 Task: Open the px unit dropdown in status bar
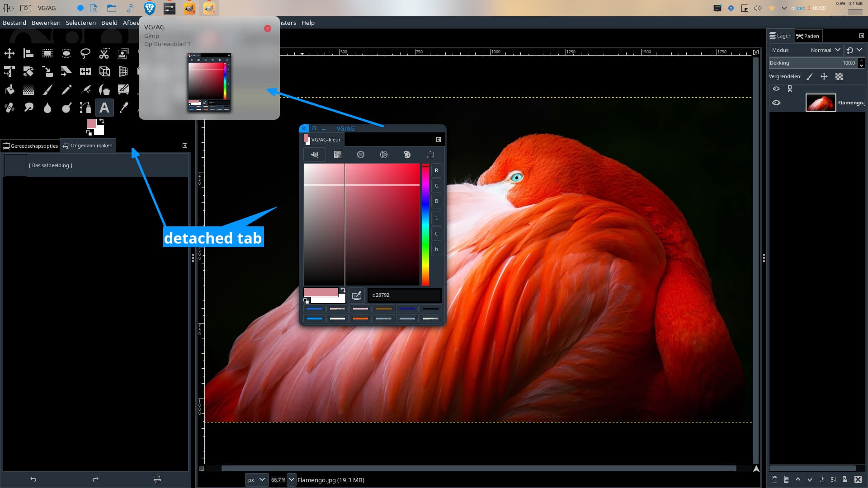tap(256, 480)
